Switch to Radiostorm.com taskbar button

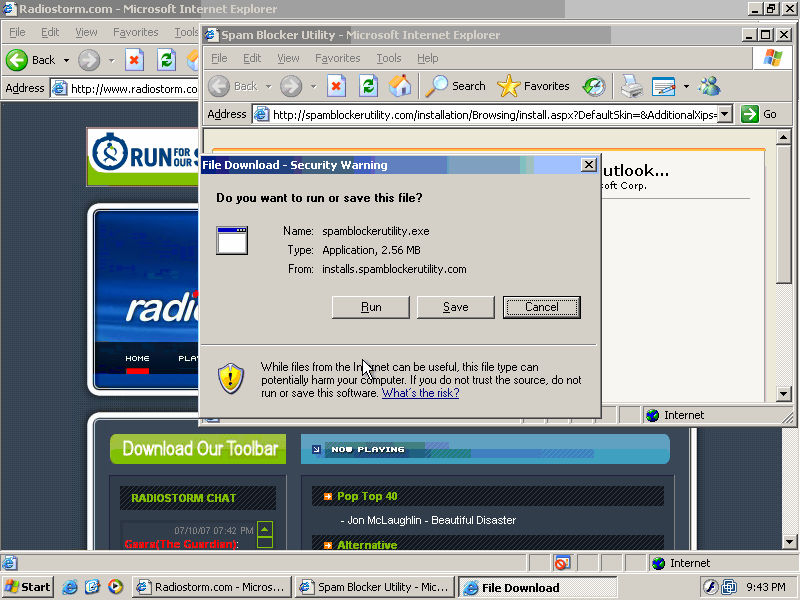click(x=212, y=587)
